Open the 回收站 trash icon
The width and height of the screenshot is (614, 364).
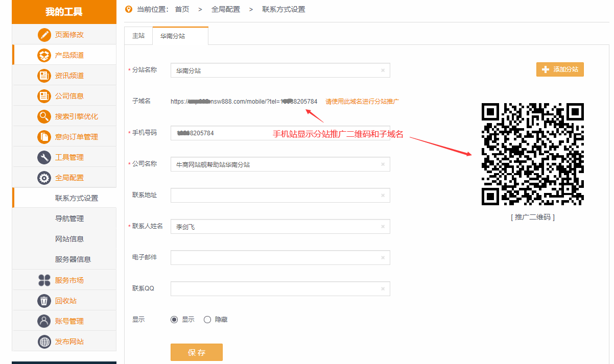coord(44,301)
